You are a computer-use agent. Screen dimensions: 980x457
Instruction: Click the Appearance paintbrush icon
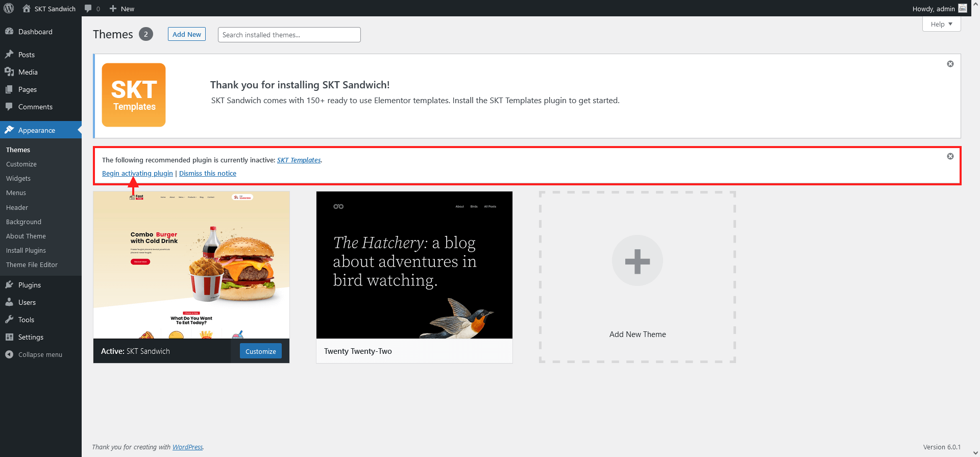click(9, 130)
